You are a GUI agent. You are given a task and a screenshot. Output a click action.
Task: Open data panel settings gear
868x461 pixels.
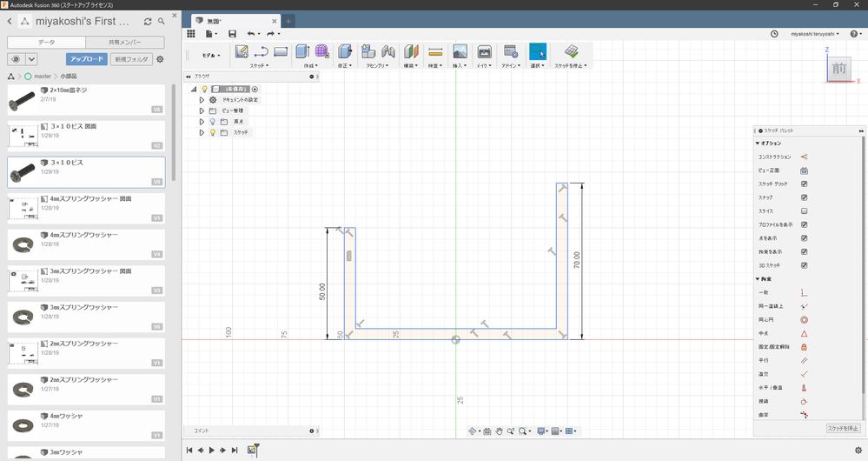click(x=160, y=59)
